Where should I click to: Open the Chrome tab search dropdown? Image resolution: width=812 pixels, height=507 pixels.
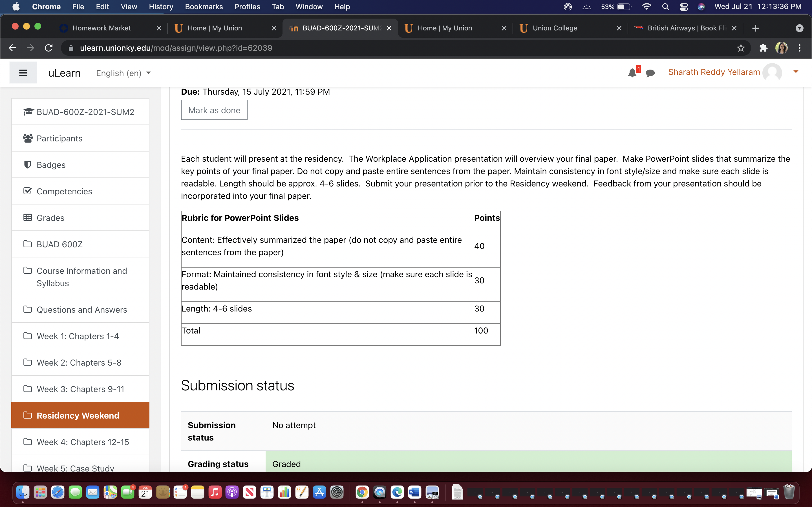click(x=799, y=28)
